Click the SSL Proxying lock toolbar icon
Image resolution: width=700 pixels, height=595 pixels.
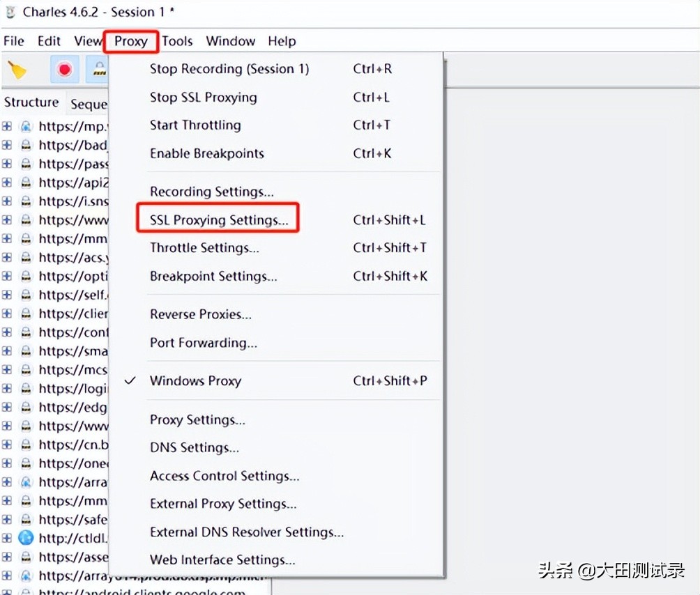(x=99, y=70)
